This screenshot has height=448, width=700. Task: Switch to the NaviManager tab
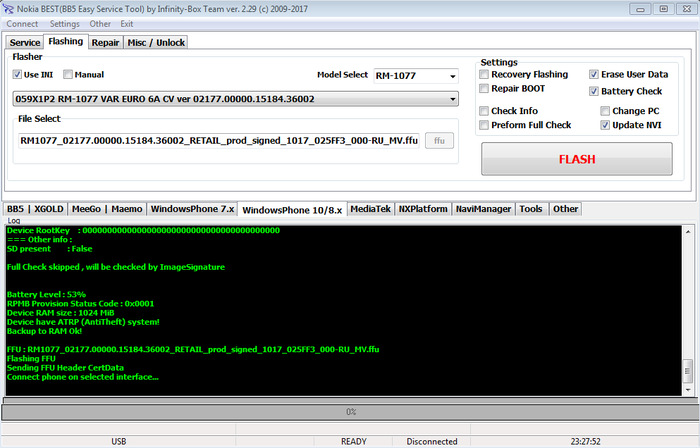click(x=483, y=209)
